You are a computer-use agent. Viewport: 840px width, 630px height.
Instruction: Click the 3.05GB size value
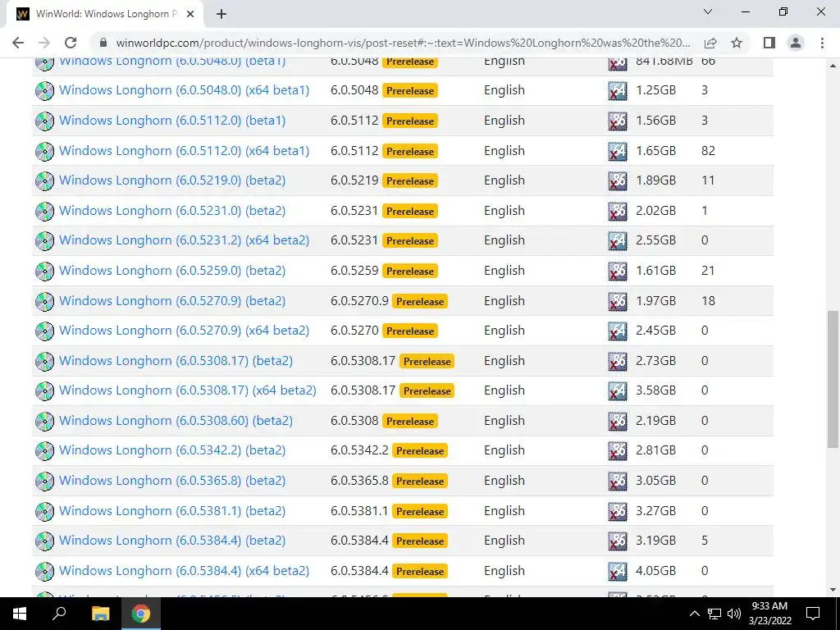pyautogui.click(x=655, y=481)
